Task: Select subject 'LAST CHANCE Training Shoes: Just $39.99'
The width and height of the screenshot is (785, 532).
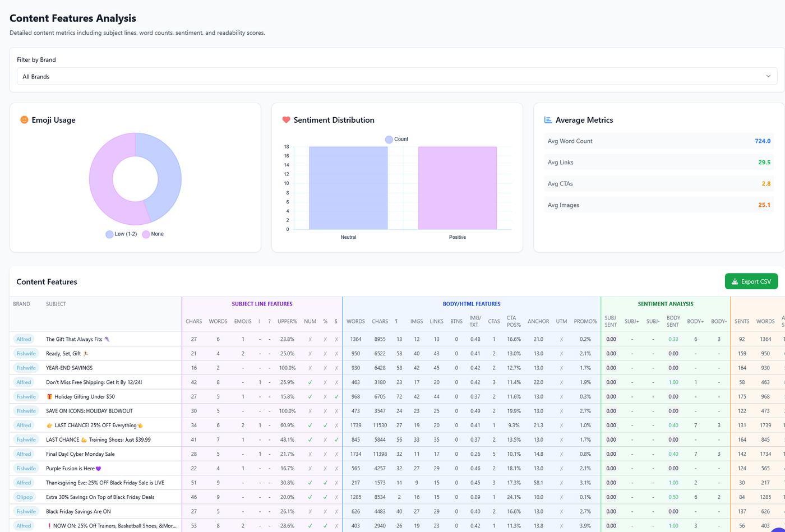Action: (x=98, y=440)
